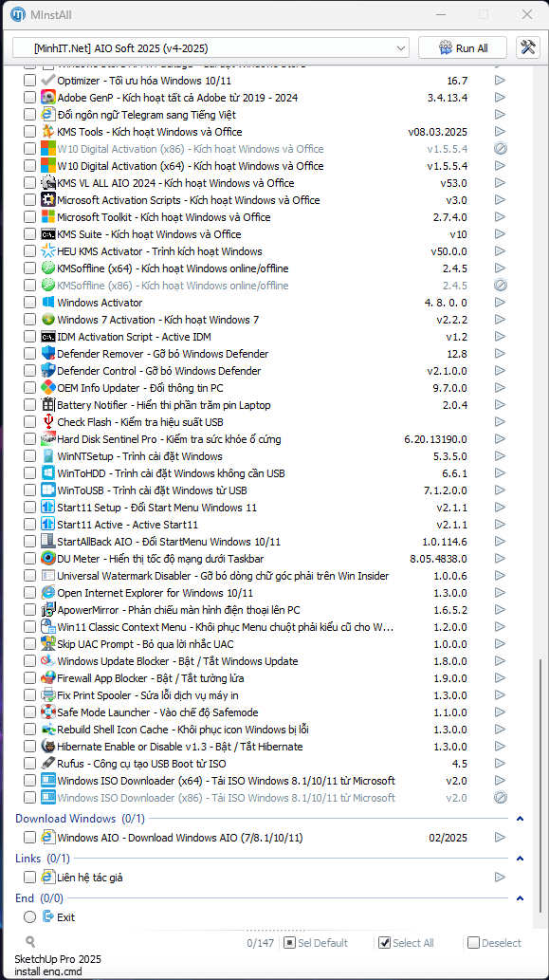Click the Microsoft Activation Scripts icon

pos(48,200)
